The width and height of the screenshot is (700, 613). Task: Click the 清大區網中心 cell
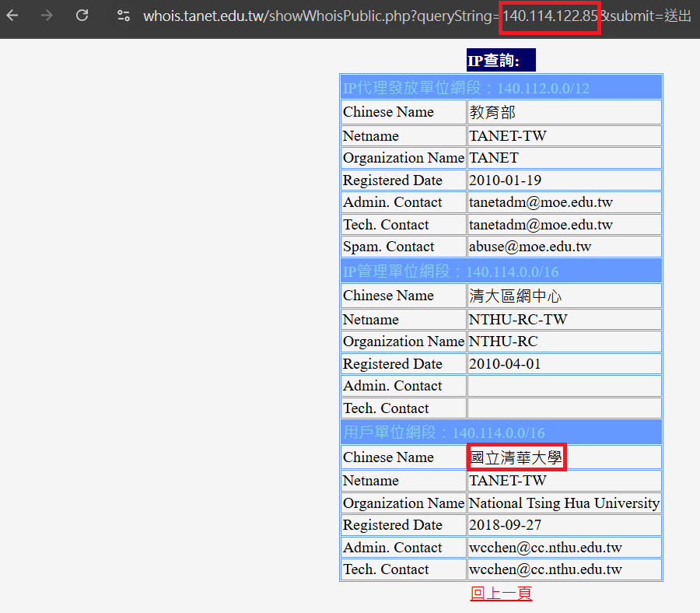[x=565, y=296]
